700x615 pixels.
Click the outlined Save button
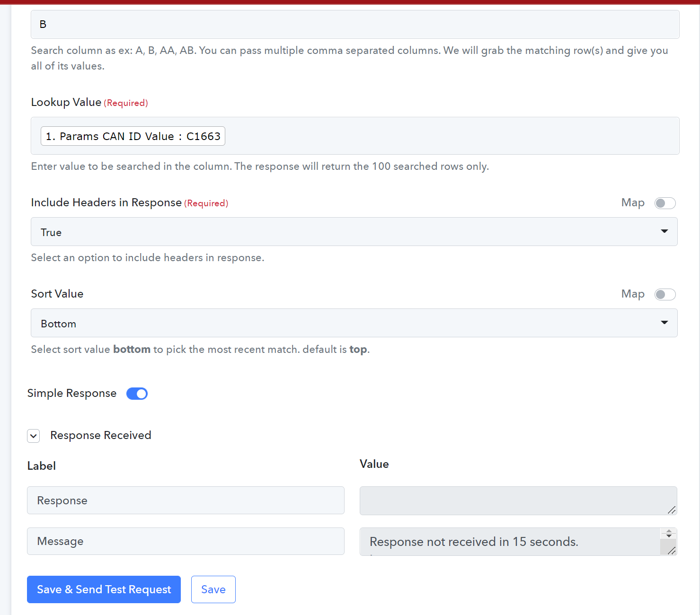tap(213, 589)
